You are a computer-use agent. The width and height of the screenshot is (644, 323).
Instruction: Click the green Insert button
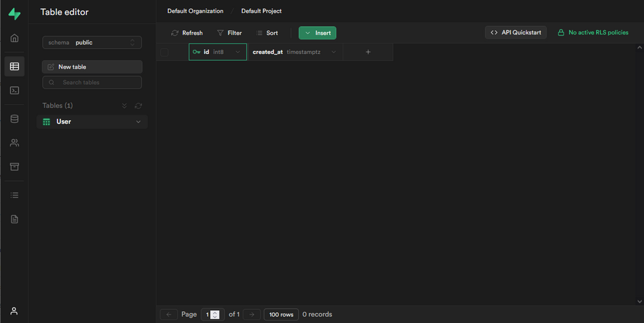point(318,33)
